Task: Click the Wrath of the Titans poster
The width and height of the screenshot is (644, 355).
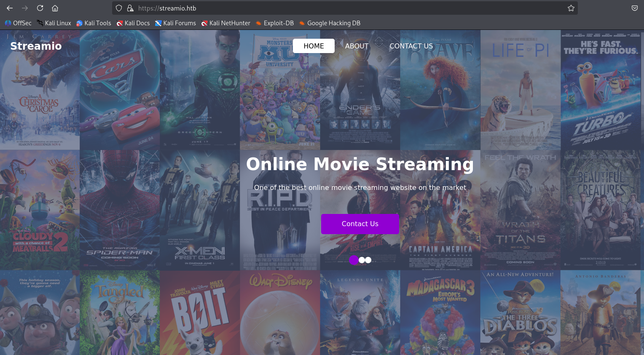Action: pyautogui.click(x=521, y=210)
